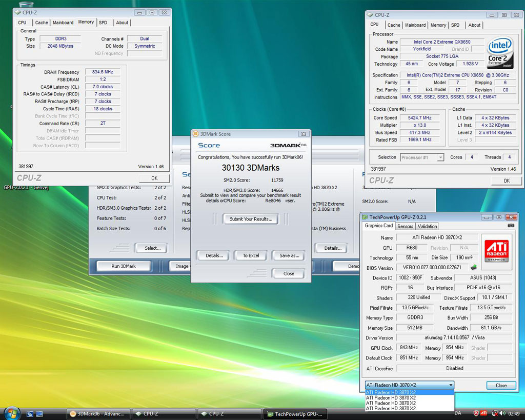Screen dimensions: 525x420
Task: Click the first CPU-Z taskbar button
Action: pyautogui.click(x=164, y=414)
